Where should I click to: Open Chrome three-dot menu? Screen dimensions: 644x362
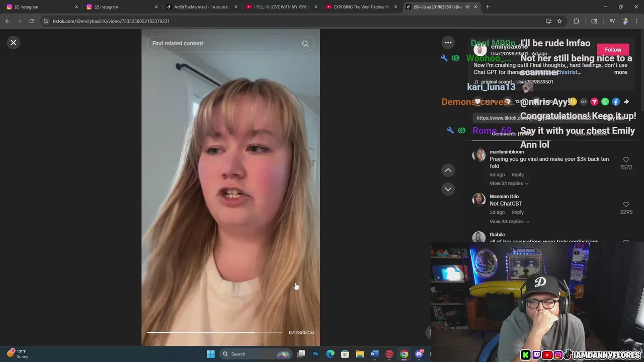(637, 21)
